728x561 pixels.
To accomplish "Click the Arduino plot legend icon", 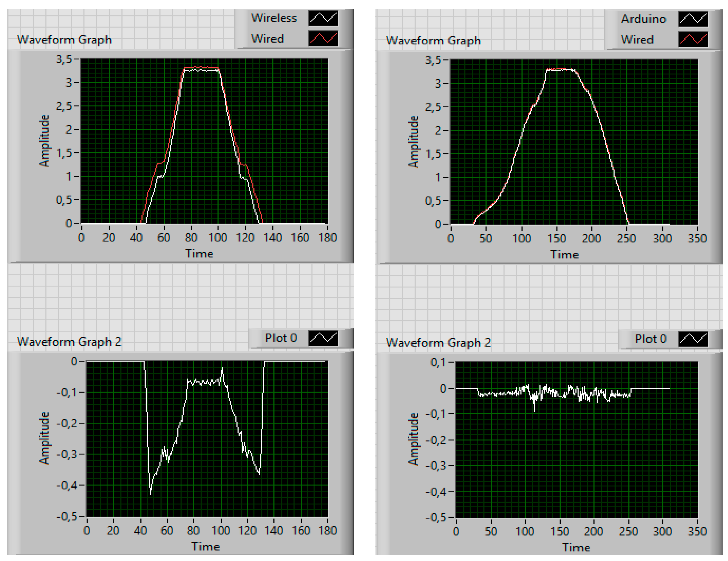I will (x=693, y=19).
